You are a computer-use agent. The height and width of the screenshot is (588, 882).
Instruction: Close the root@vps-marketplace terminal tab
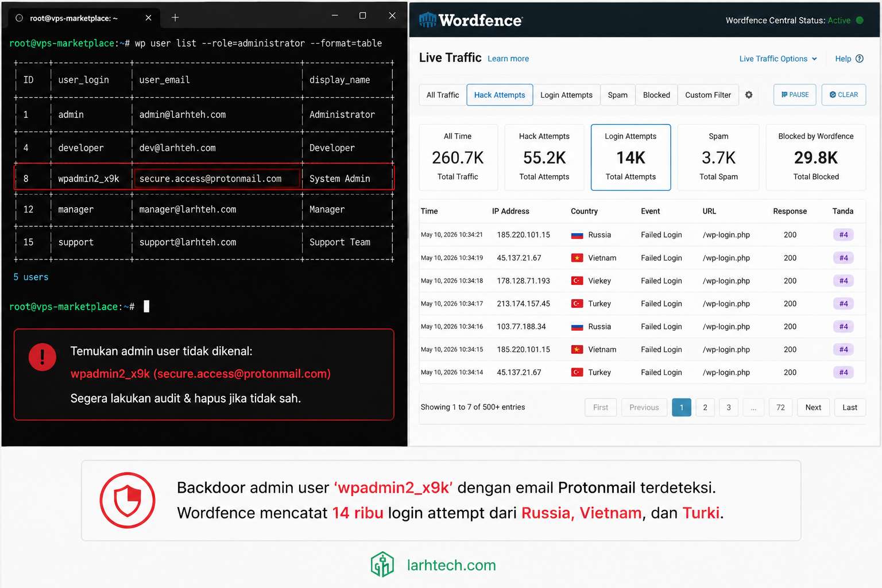point(148,18)
